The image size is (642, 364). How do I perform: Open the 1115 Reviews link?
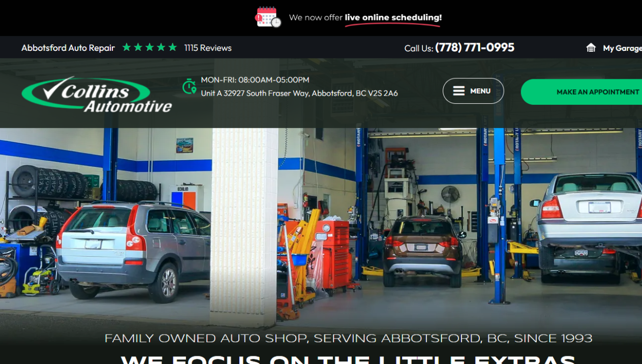(207, 48)
